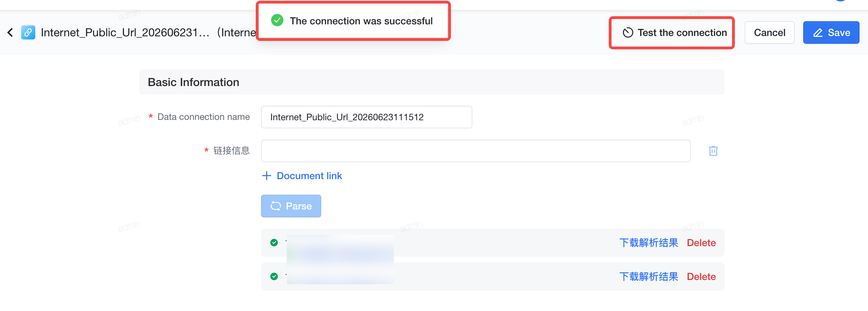The height and width of the screenshot is (311, 868).
Task: Click the refresh icon inside Parse button
Action: 275,206
